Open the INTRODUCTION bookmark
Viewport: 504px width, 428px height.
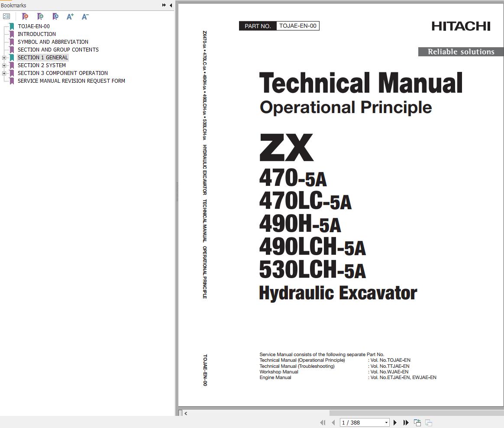37,34
